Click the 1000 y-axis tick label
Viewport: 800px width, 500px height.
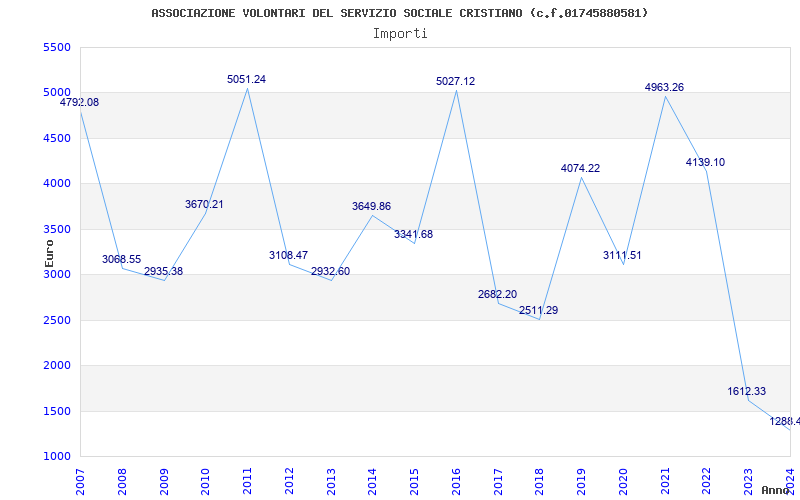[57, 457]
